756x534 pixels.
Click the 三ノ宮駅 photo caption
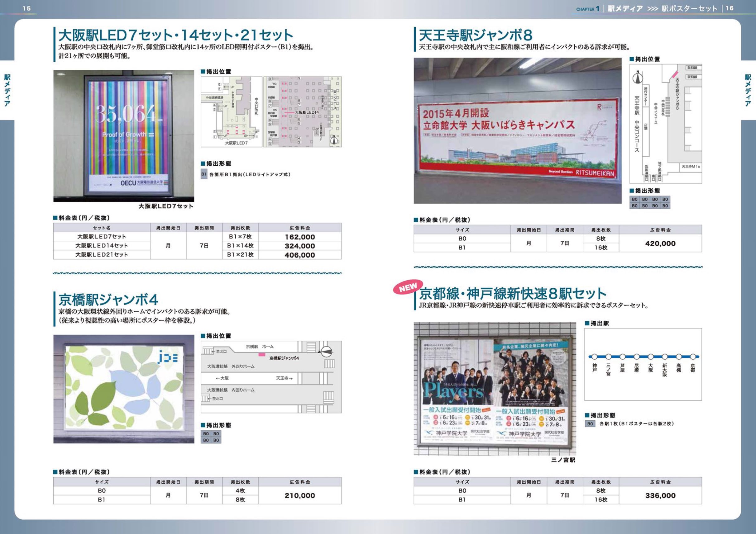(563, 460)
